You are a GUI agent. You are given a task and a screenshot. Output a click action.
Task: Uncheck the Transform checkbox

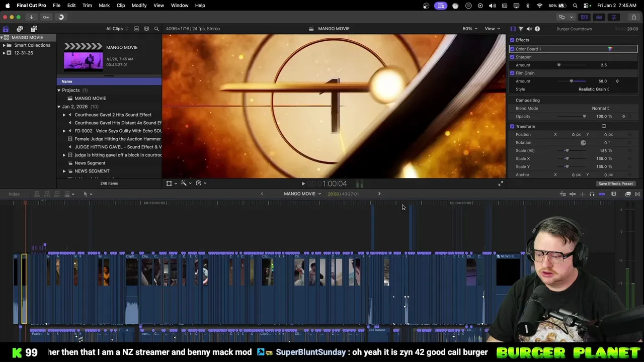(512, 126)
